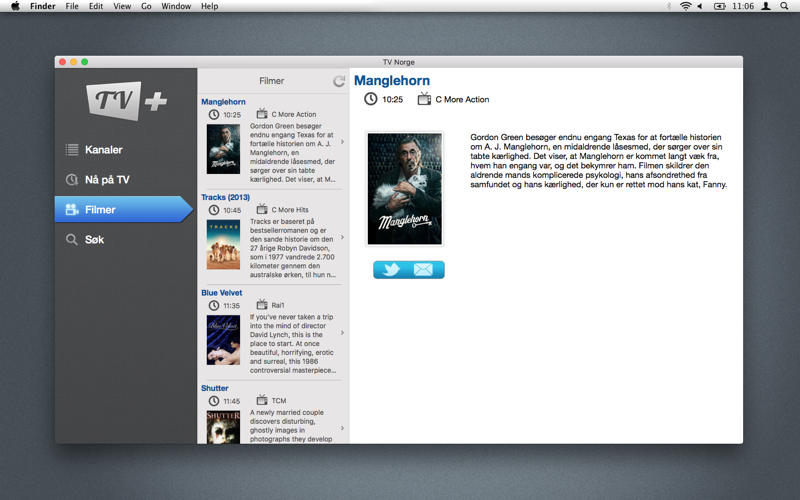The width and height of the screenshot is (800, 500).
Task: Click Rai1 channel label
Action: click(x=278, y=305)
